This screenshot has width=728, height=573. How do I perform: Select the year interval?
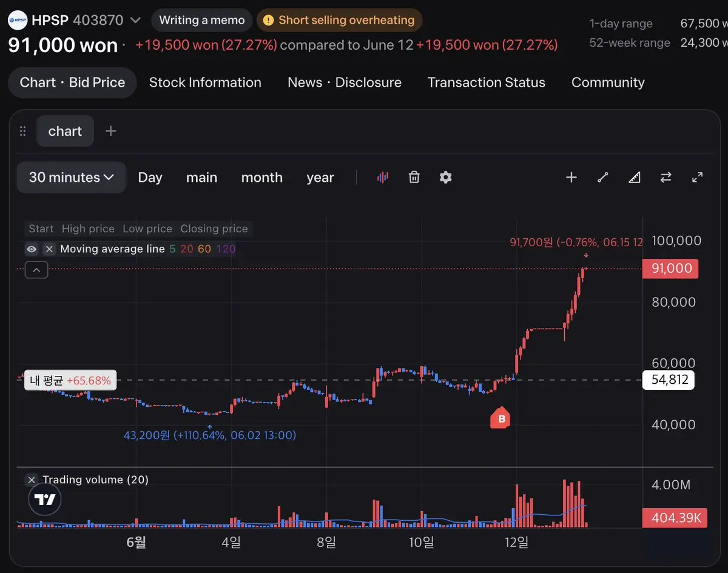[x=320, y=178]
